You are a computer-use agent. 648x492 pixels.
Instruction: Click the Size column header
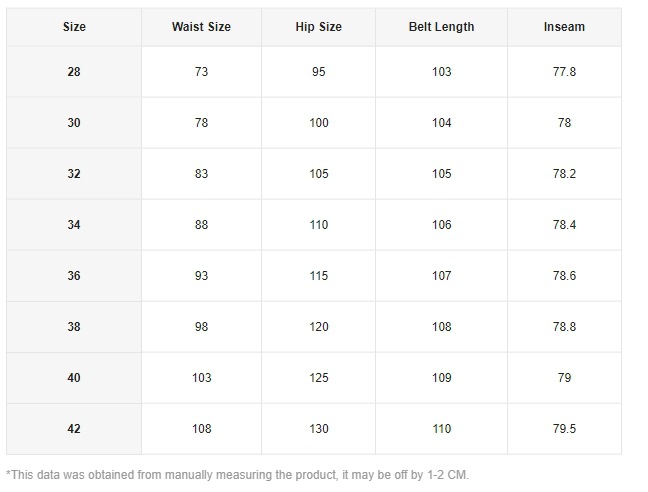(74, 27)
